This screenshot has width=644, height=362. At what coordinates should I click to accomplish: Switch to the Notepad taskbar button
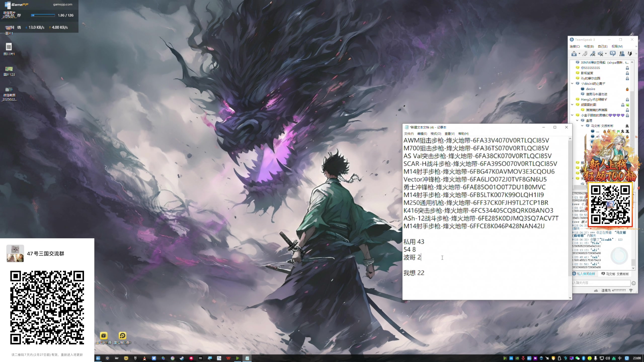pyautogui.click(x=247, y=358)
